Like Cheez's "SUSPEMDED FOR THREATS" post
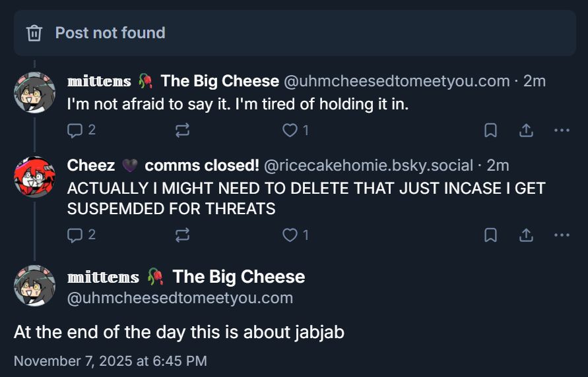Screen dimensions: 588x377 290,235
